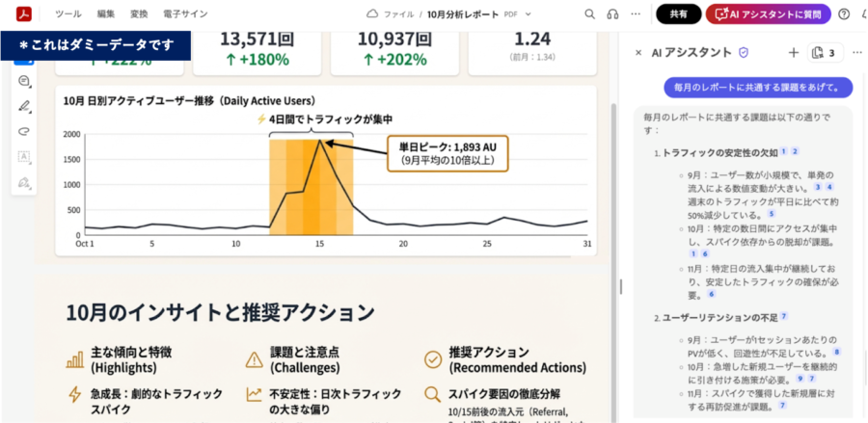Select the highlighter pen tool
The width and height of the screenshot is (868, 423).
(24, 106)
